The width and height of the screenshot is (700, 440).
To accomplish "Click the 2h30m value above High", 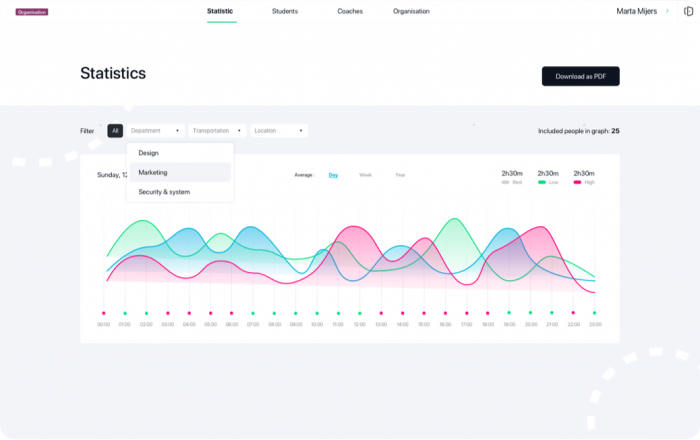I will coord(584,173).
